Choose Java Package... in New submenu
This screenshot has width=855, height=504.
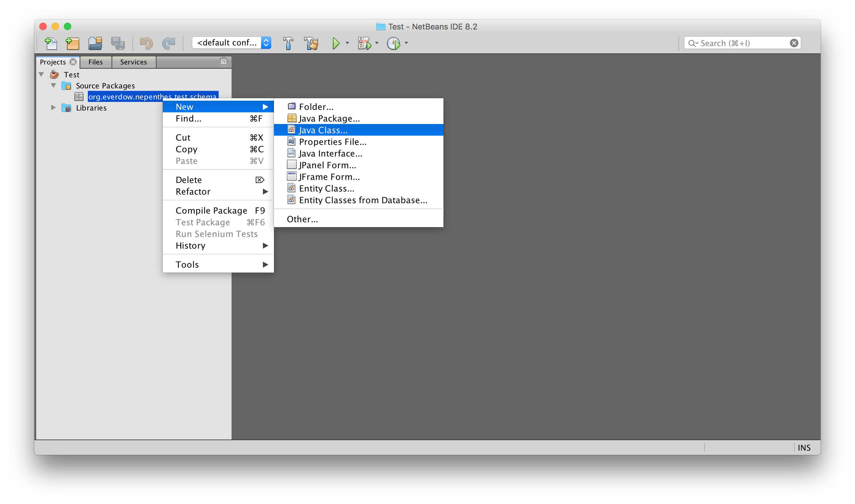[x=358, y=118]
